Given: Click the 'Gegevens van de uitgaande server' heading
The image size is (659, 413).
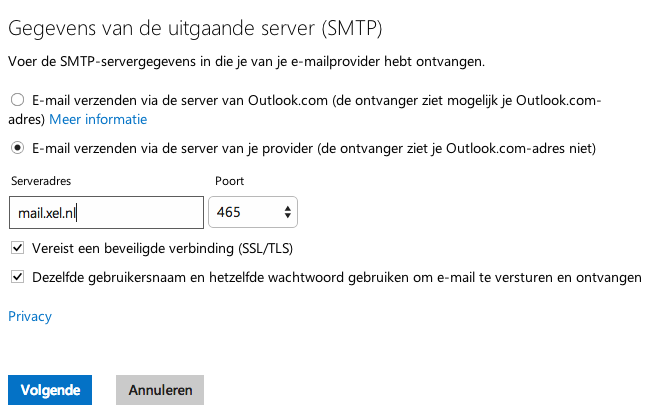Looking at the screenshot, I should click(196, 26).
